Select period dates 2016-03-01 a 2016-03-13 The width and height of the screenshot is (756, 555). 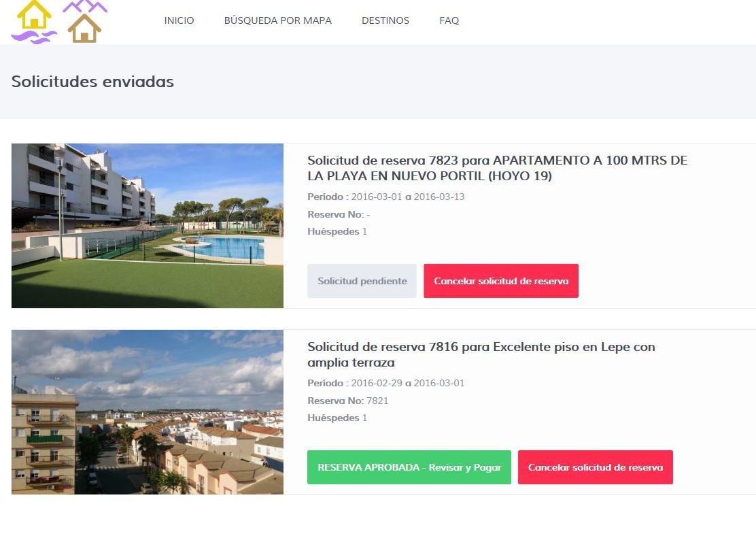(x=408, y=197)
